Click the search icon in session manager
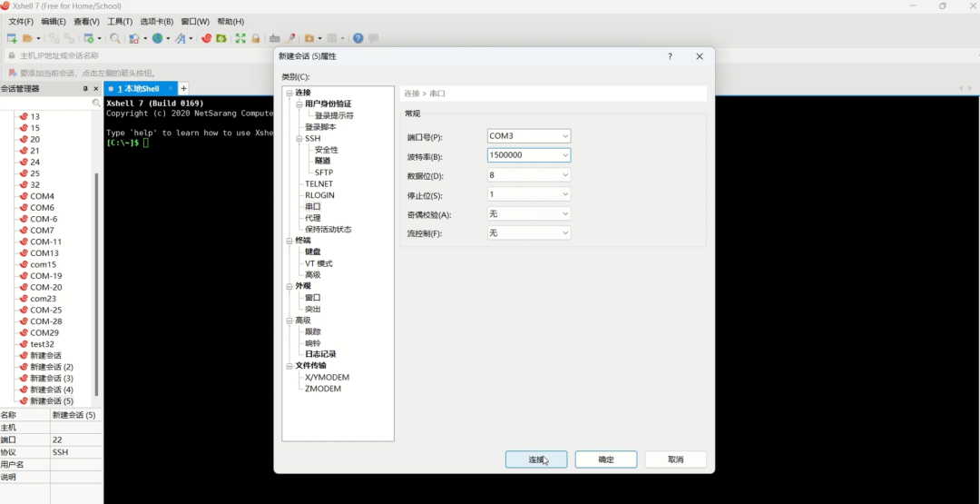980x504 pixels. pos(96,103)
